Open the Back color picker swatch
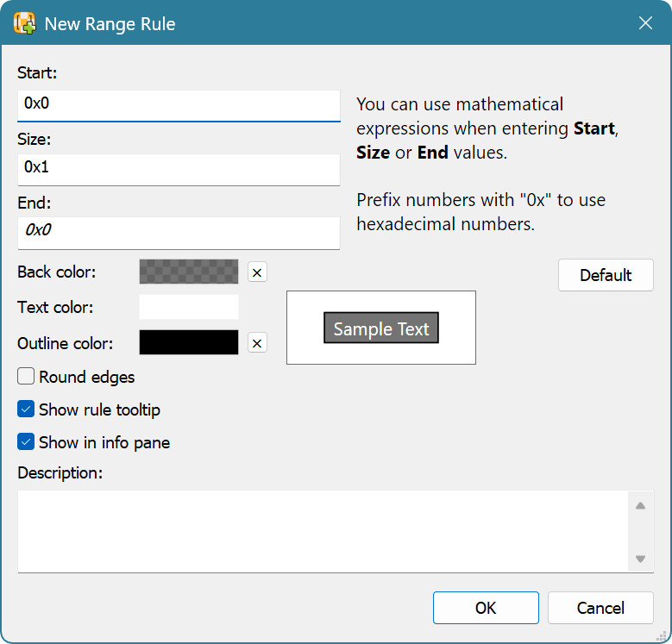Viewport: 672px width, 644px height. click(x=188, y=272)
